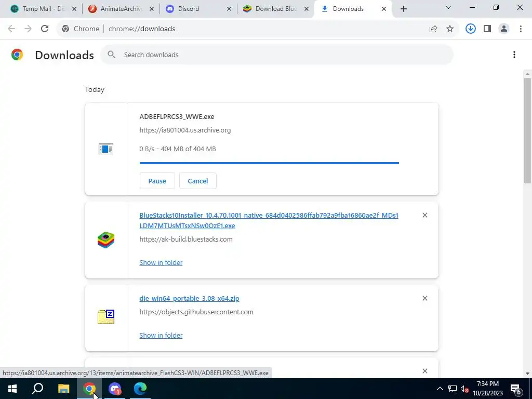Screen dimensions: 532x399
Task: Click the die_win64 zip file icon
Action: point(106,317)
